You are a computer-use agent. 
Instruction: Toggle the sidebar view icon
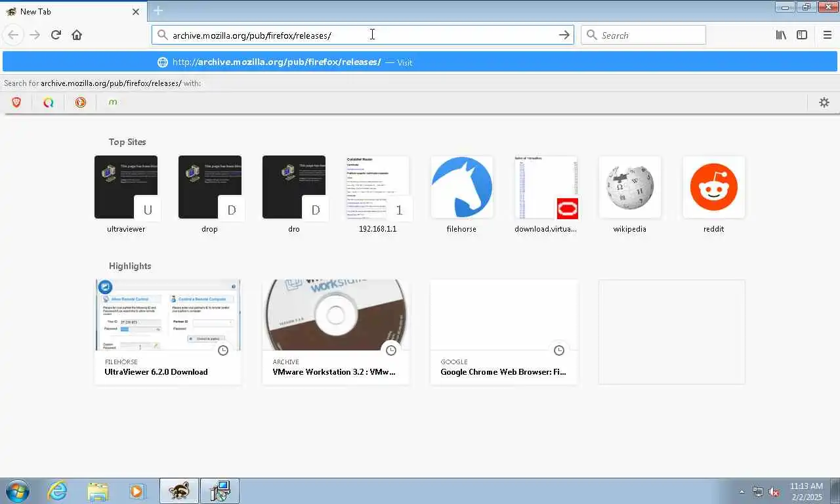click(802, 35)
